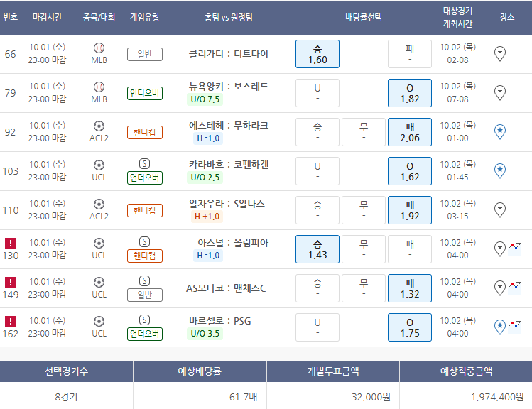Click 언더오버 badge on 뉴욕양키 match
This screenshot has height=409, width=532.
(x=145, y=93)
